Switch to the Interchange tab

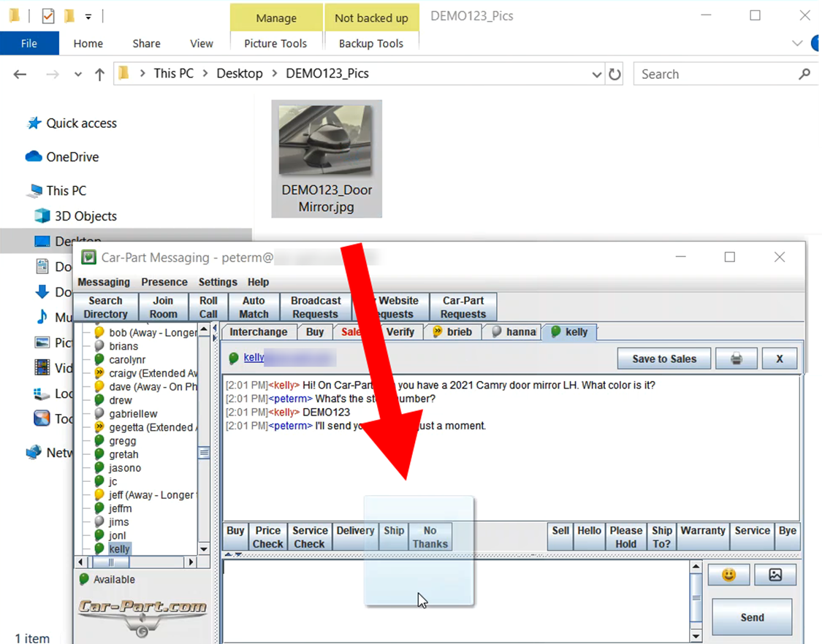259,332
